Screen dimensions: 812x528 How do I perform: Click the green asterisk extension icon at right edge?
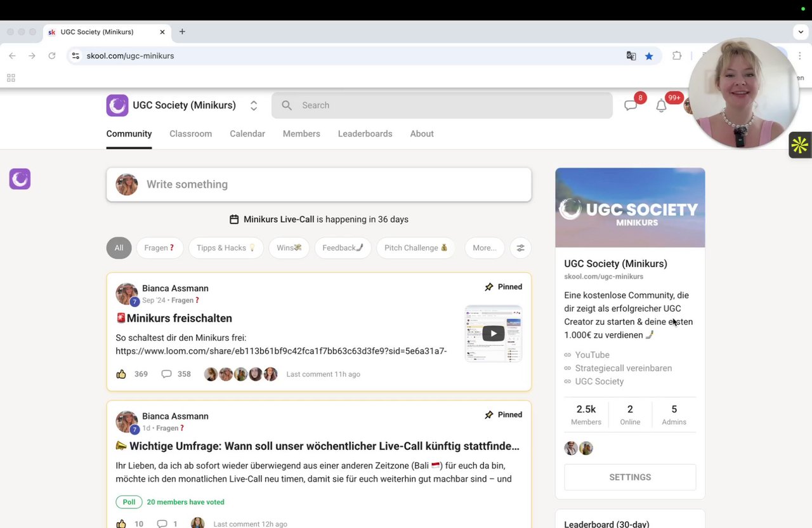coord(800,145)
